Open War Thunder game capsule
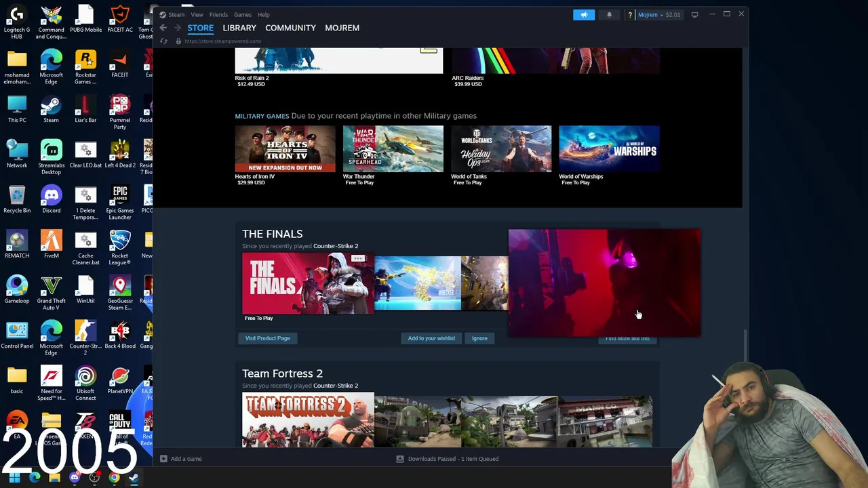 click(393, 149)
